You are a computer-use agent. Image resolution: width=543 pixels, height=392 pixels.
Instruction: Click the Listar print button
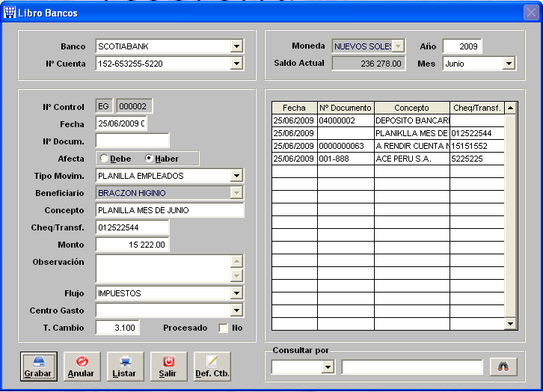click(125, 367)
